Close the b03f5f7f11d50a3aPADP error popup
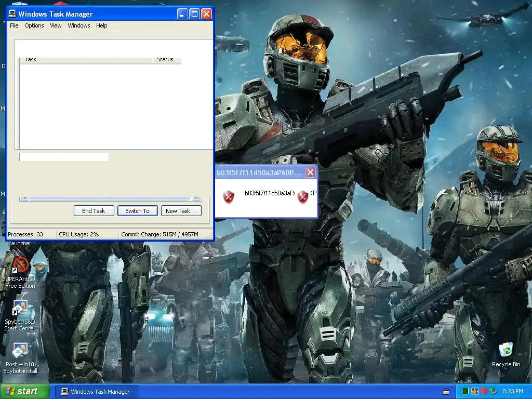The width and height of the screenshot is (532, 399). coord(310,172)
